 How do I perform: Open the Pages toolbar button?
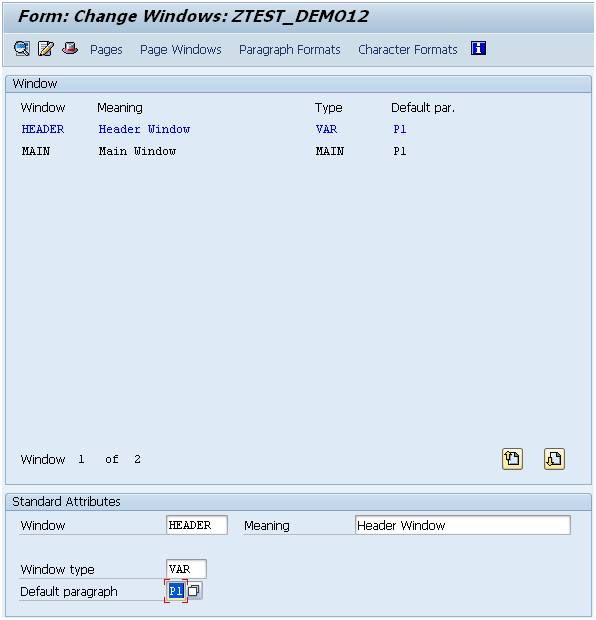click(106, 49)
